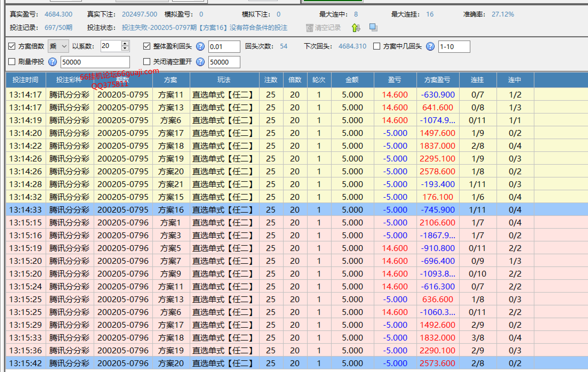Sort by 注数 column header
The height and width of the screenshot is (372, 588).
click(271, 80)
